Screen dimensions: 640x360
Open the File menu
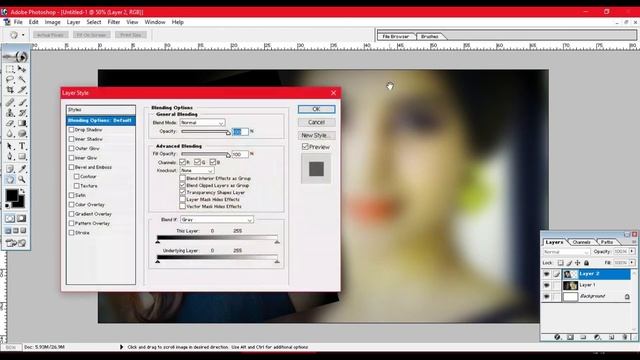[x=18, y=22]
